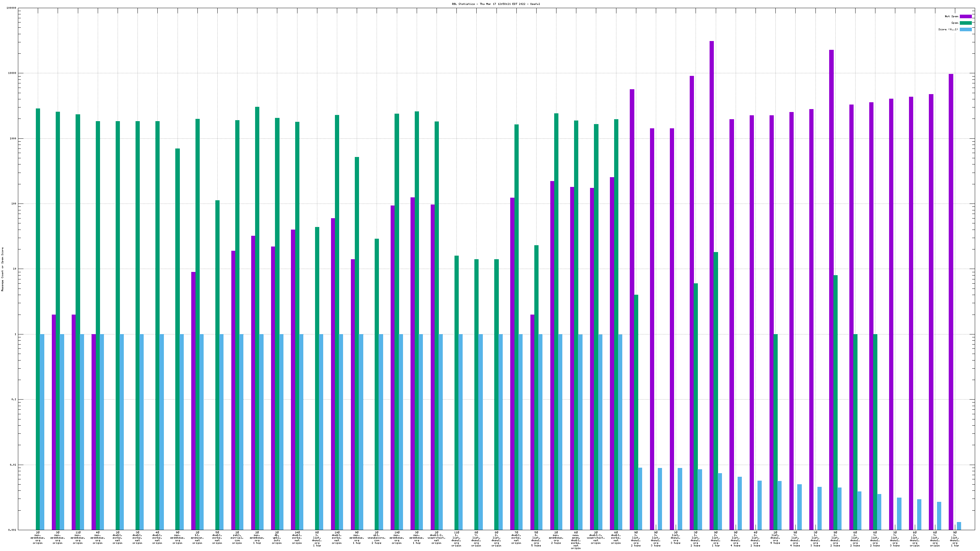The width and height of the screenshot is (980, 551).
Task: Click the ubl.unsubscore.com 2 hops label
Action: (x=377, y=538)
